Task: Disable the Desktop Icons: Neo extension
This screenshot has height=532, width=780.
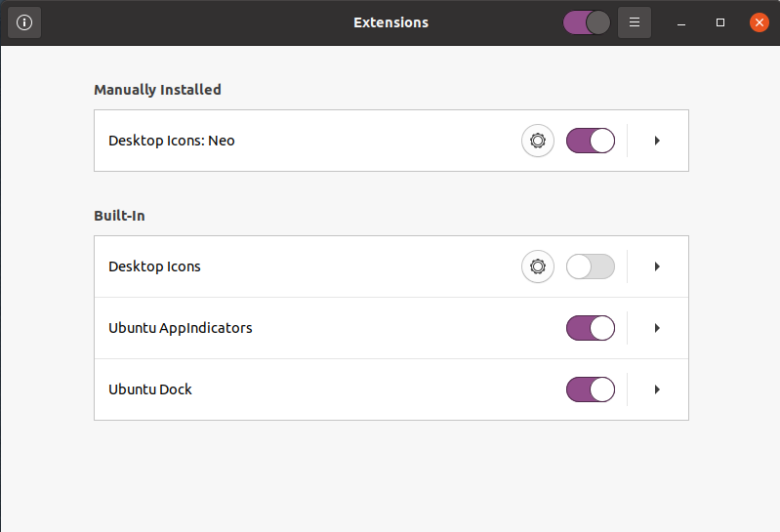Action: click(x=590, y=141)
